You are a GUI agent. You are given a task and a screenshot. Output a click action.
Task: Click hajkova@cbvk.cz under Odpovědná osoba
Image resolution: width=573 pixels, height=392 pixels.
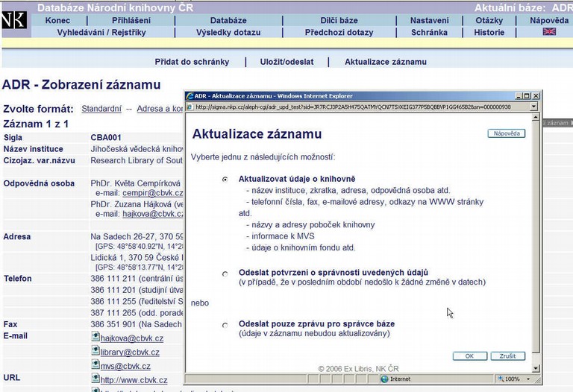[153, 214]
